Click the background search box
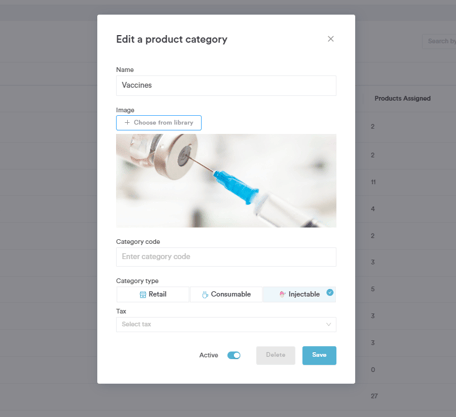This screenshot has height=417, width=456. point(439,41)
